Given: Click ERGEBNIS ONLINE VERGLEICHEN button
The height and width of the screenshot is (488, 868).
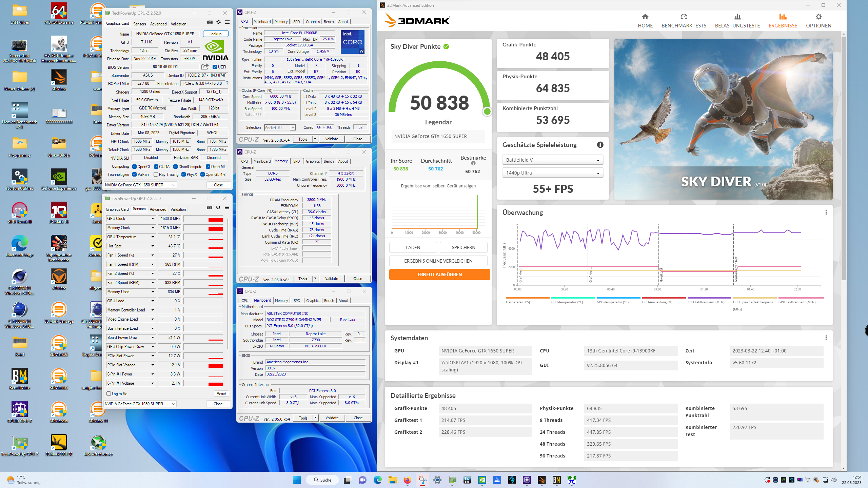Looking at the screenshot, I should [438, 261].
